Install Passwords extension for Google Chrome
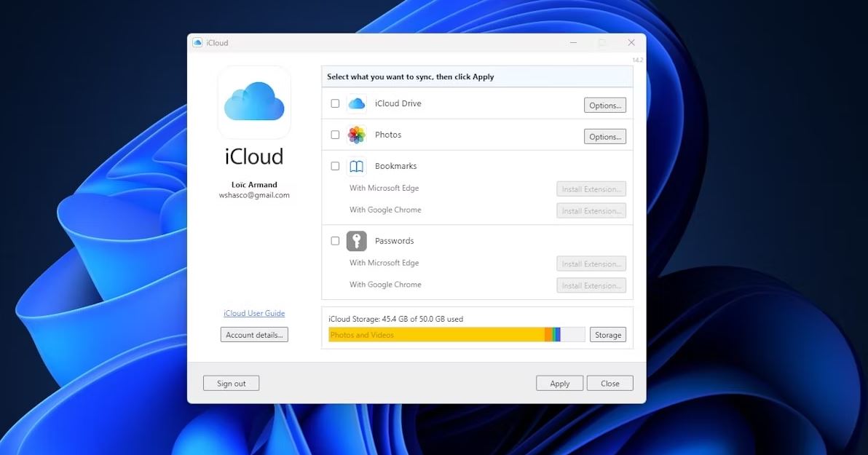This screenshot has width=868, height=455. [x=591, y=285]
